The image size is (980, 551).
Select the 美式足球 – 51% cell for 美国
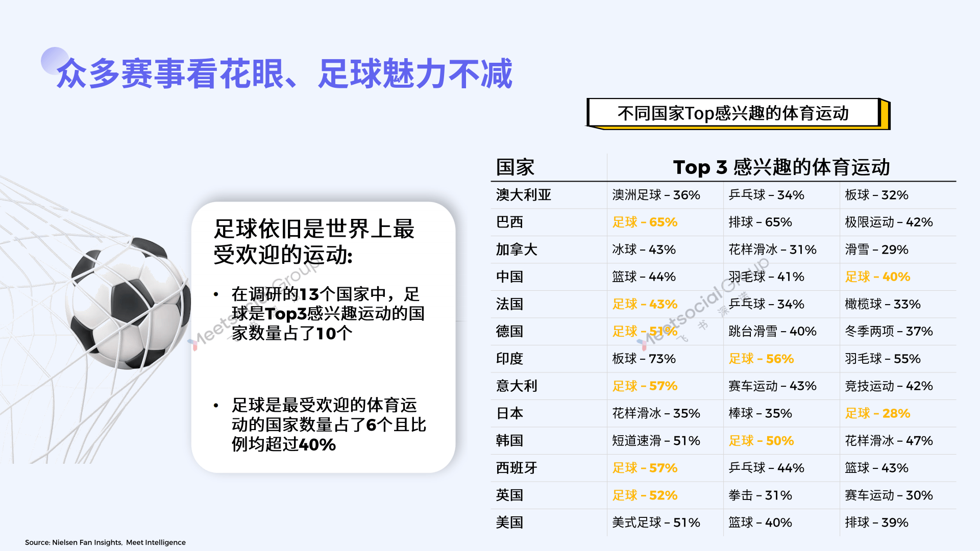coord(656,522)
